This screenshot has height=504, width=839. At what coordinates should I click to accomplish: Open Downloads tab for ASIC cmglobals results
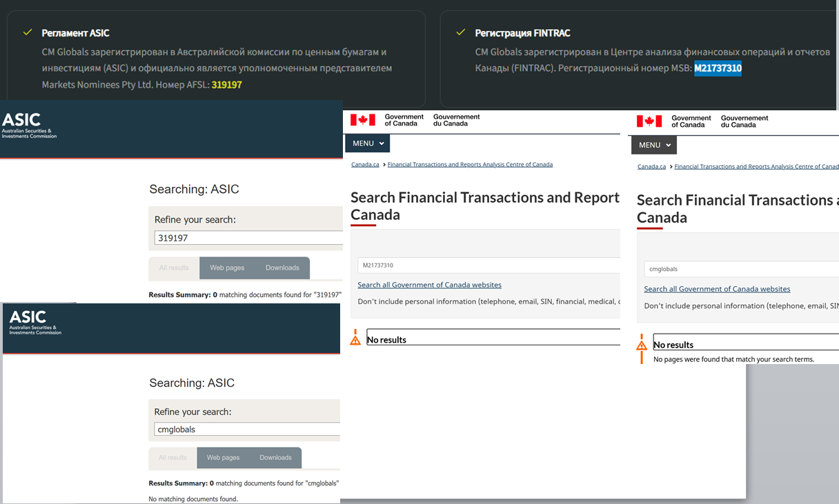coord(275,457)
